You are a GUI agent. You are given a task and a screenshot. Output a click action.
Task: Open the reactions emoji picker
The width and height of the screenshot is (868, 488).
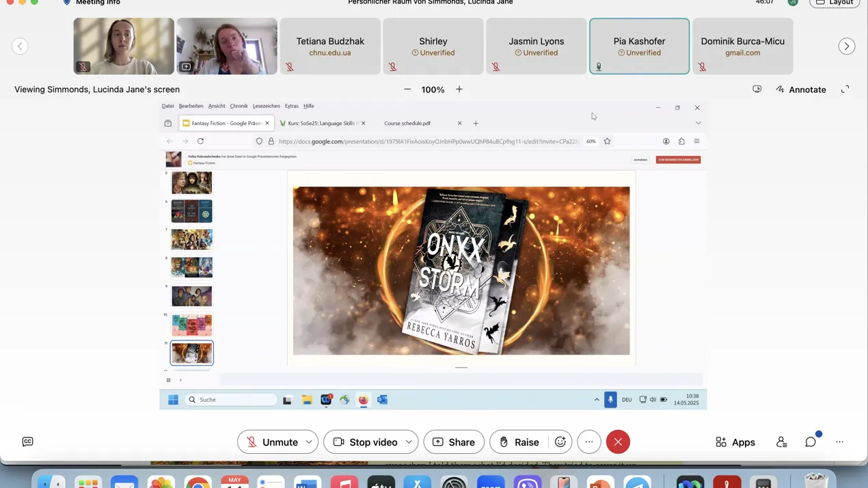[x=560, y=442]
